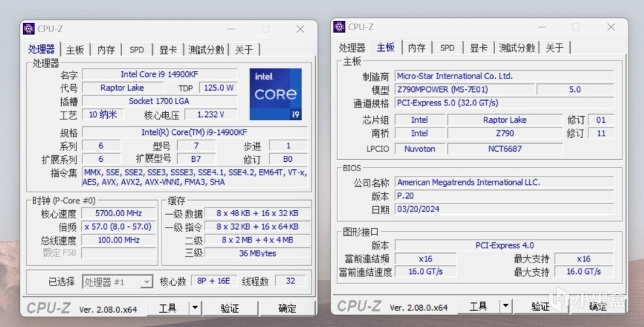Click 工具 button in right CPU-Z window
Viewport: 644px width, 327px height.
tap(478, 306)
